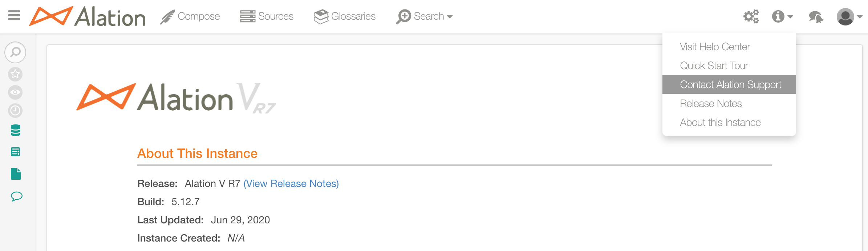Open the hamburger navigation menu
This screenshot has width=868, height=251.
(x=14, y=16)
